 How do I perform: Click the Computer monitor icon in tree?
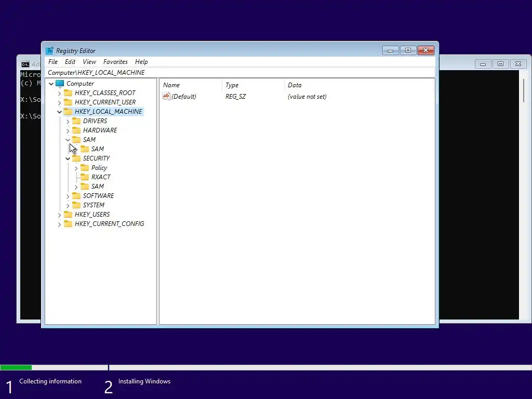coord(60,84)
